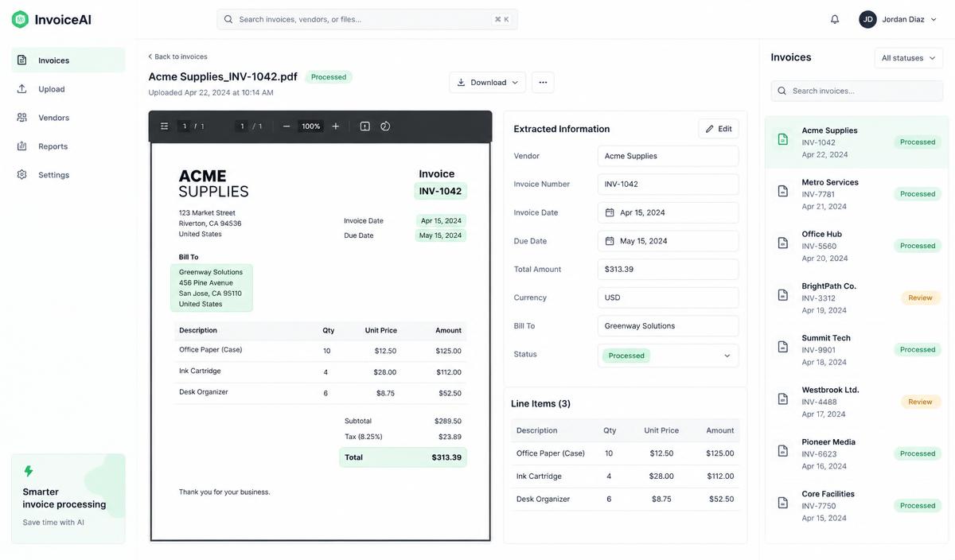Open calendar icon in Invoice Date field
955x560 pixels.
coord(610,212)
